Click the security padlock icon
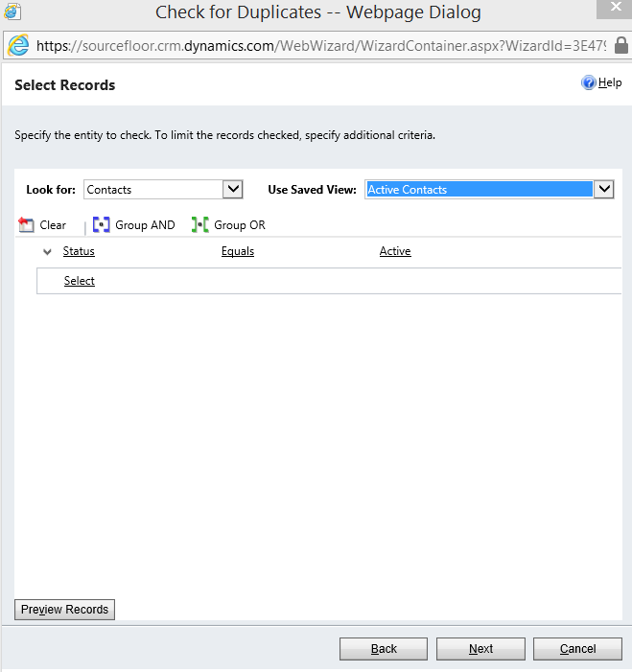 click(x=620, y=45)
